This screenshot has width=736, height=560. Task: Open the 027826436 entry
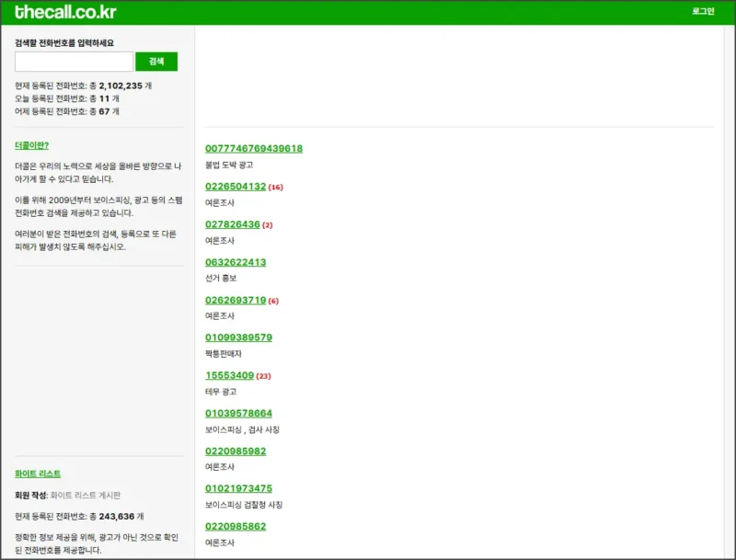(232, 224)
